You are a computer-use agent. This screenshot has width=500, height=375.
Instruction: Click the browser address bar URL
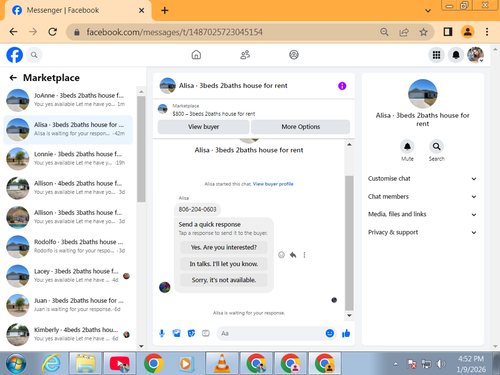174,32
